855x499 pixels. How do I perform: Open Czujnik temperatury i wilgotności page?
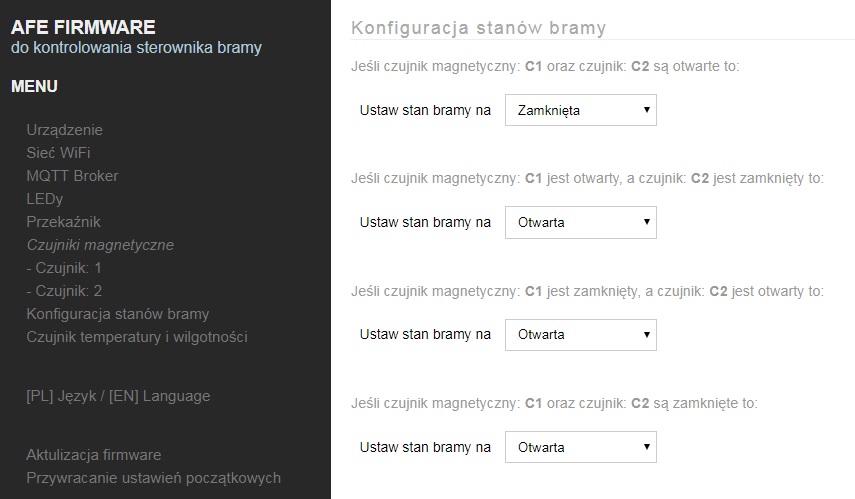coord(137,336)
